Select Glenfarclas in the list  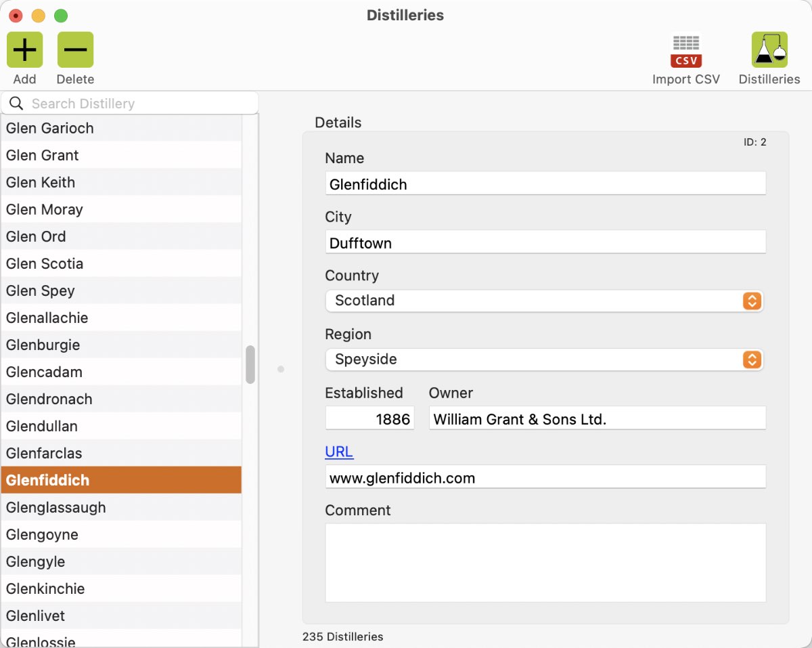[121, 453]
